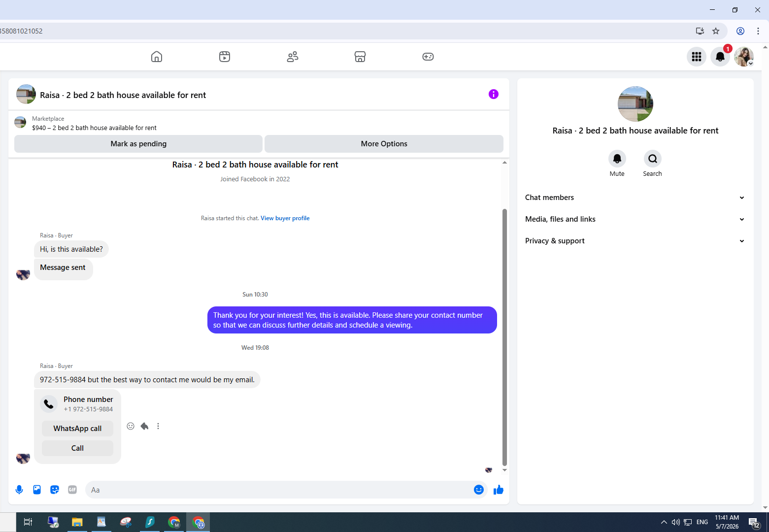
Task: Open the account profile picture menu
Action: coord(744,57)
